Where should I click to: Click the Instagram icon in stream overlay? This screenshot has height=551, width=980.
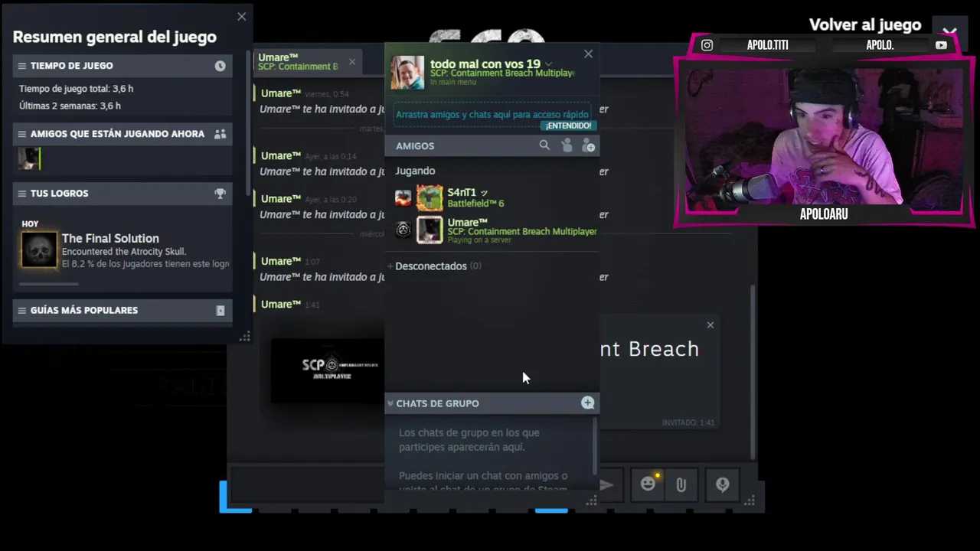(x=707, y=45)
